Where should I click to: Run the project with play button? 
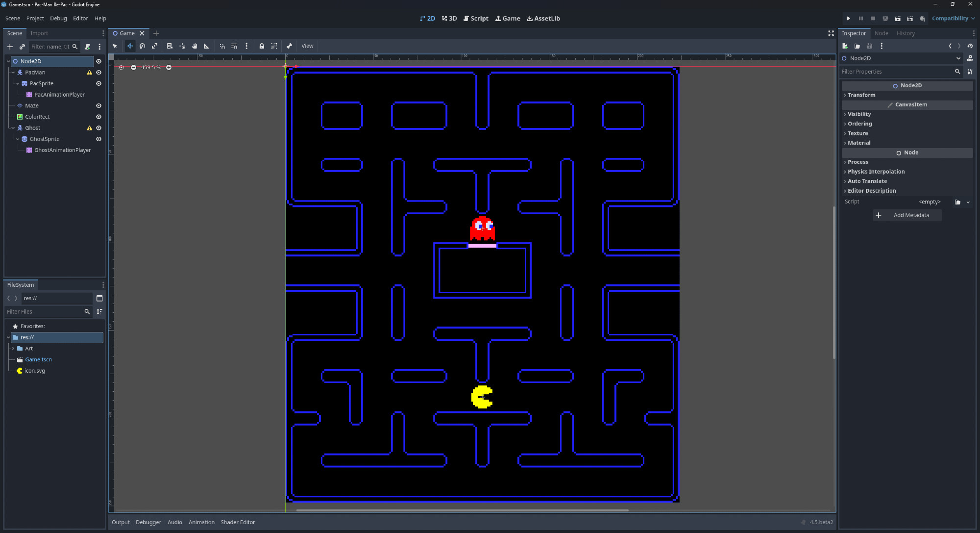(848, 19)
